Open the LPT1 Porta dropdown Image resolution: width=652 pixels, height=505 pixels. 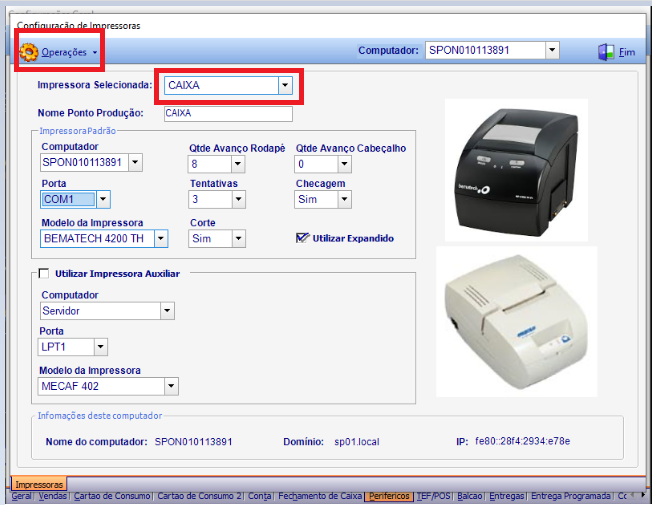pyautogui.click(x=101, y=347)
